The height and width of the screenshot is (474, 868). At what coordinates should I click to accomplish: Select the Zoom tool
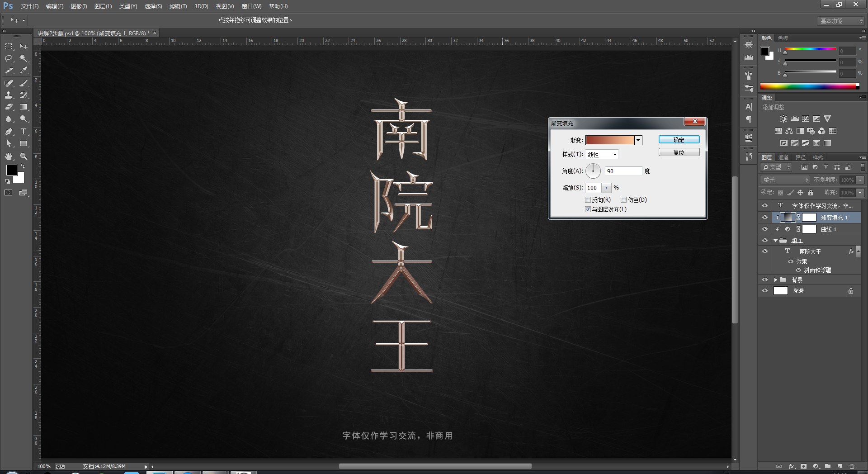[x=24, y=156]
